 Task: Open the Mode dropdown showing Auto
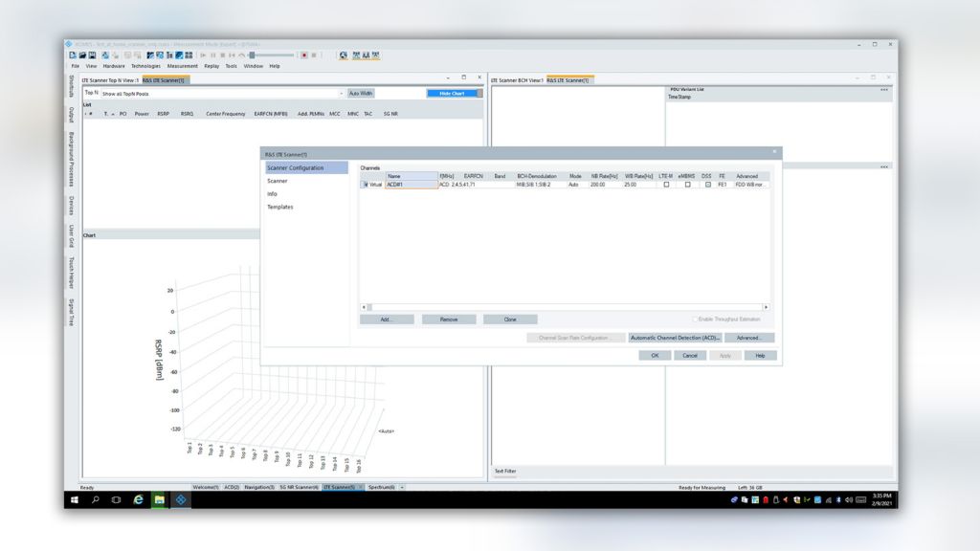coord(573,183)
